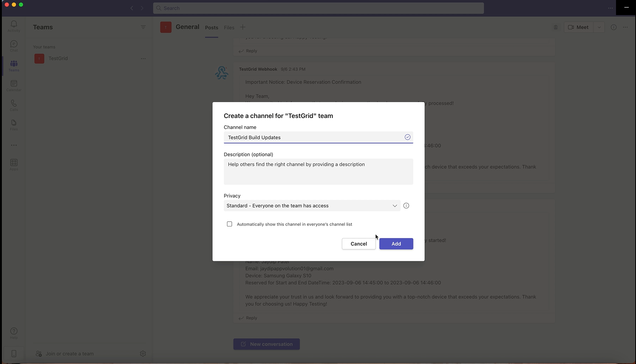
Task: Click the 'Reserved for Start and End DateTime' line
Action: pos(343,283)
